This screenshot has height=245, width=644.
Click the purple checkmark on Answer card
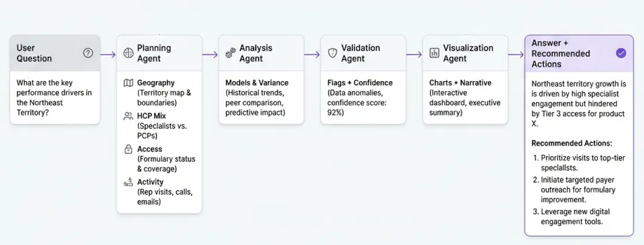[621, 53]
